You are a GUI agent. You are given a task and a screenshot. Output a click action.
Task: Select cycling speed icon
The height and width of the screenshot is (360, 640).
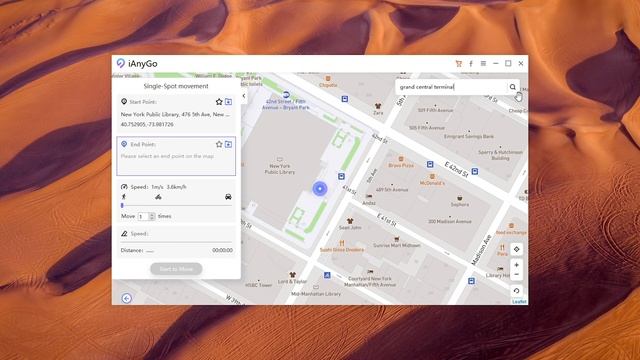click(x=158, y=197)
